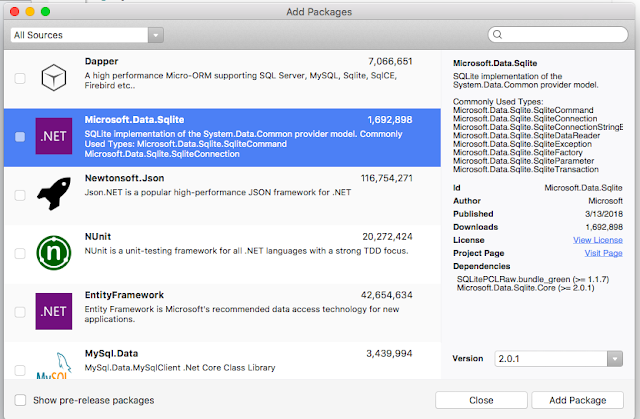Viewport: 640px width, 419px height.
Task: Click the NUnit green logo icon
Action: click(52, 253)
